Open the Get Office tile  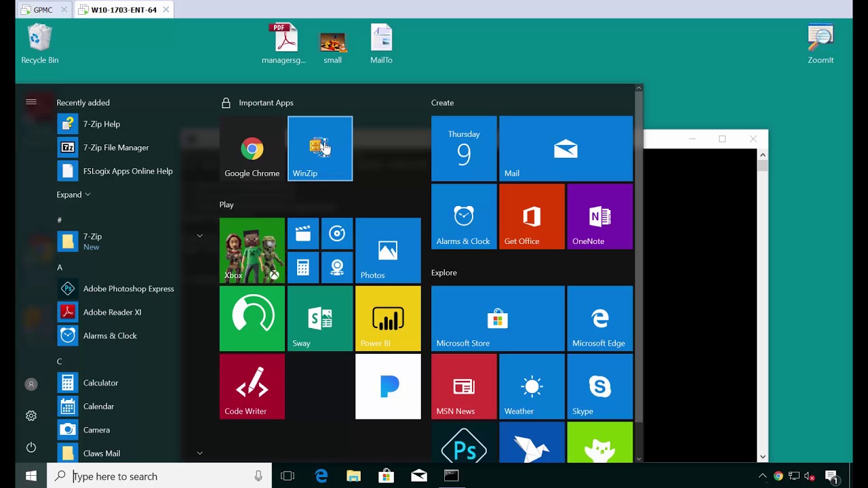pyautogui.click(x=532, y=216)
